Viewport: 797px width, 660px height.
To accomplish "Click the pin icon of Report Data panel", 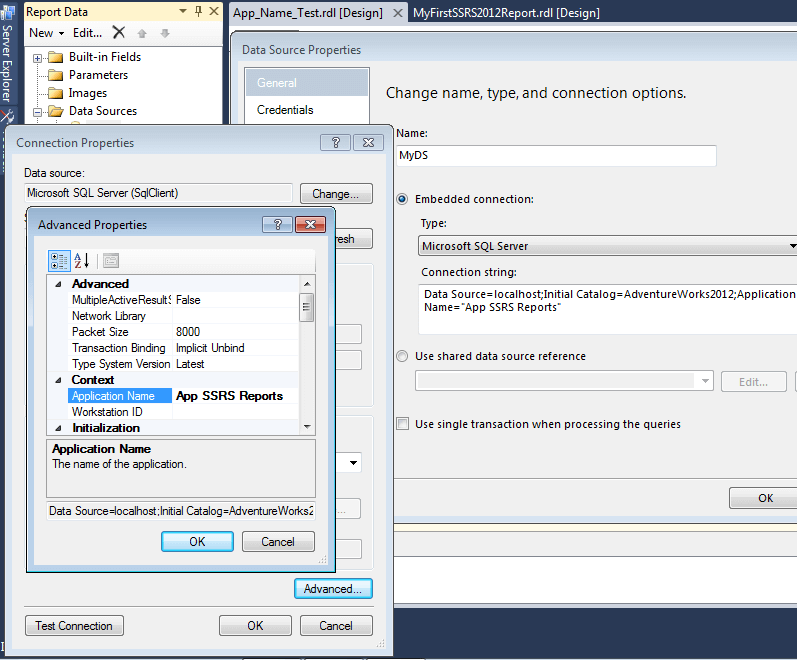I will click(199, 11).
